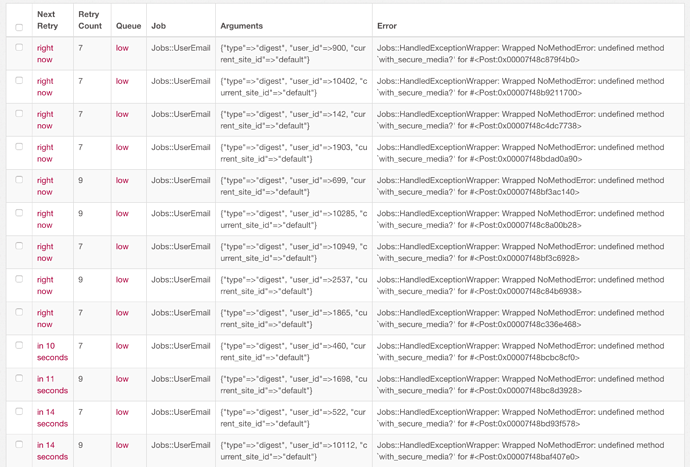The height and width of the screenshot is (467, 690).
Task: Follow the 'right now' link for user_id 2537
Action: (45, 285)
